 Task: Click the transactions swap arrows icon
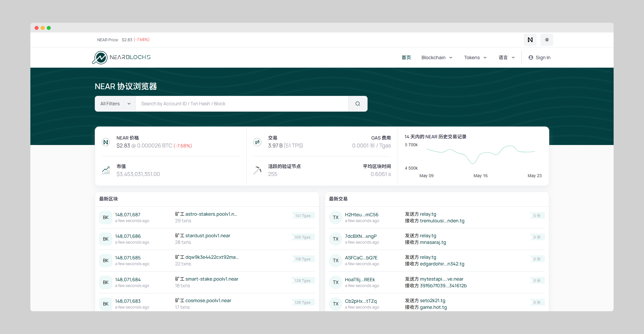click(x=257, y=142)
